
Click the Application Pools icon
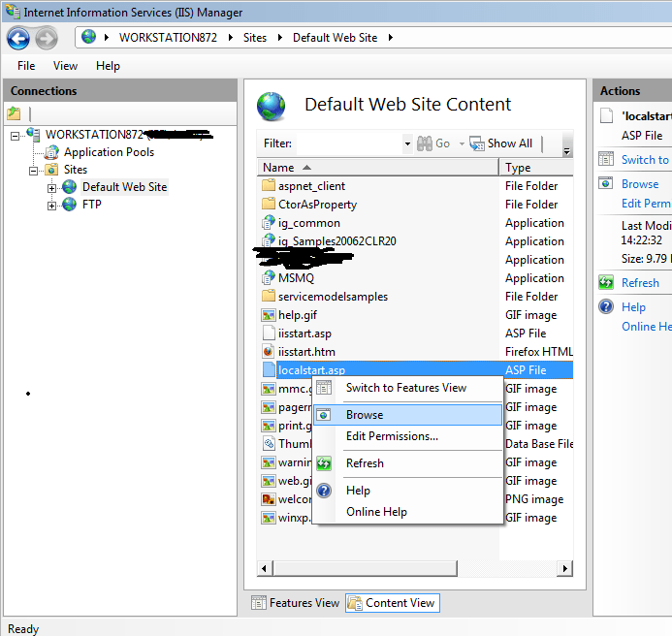51,152
